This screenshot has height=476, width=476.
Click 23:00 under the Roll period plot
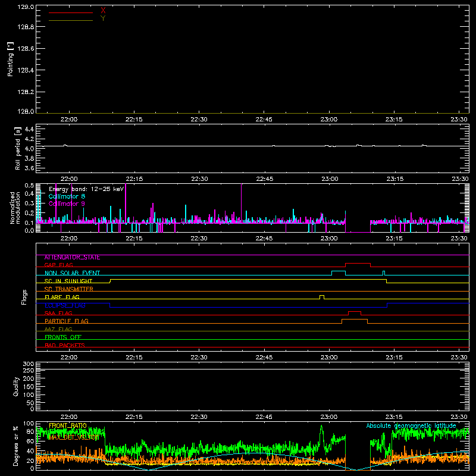[x=330, y=179]
